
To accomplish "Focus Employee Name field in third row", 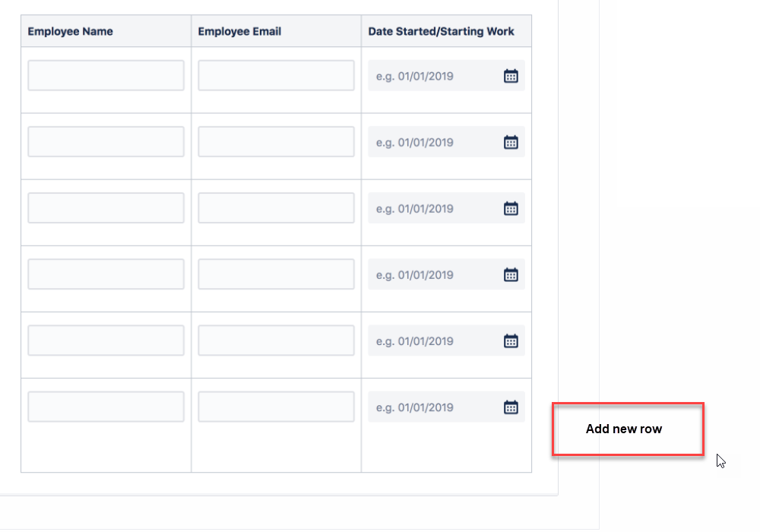I will pos(106,207).
